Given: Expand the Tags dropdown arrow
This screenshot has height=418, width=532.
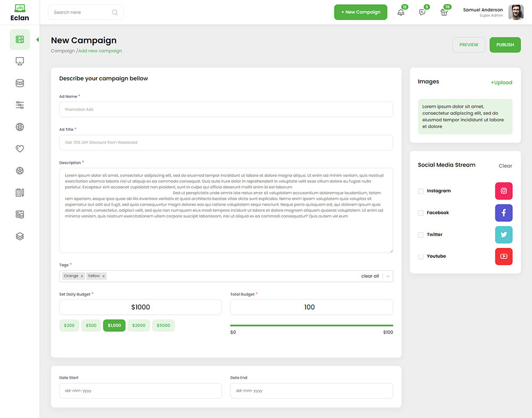Looking at the screenshot, I should [388, 276].
